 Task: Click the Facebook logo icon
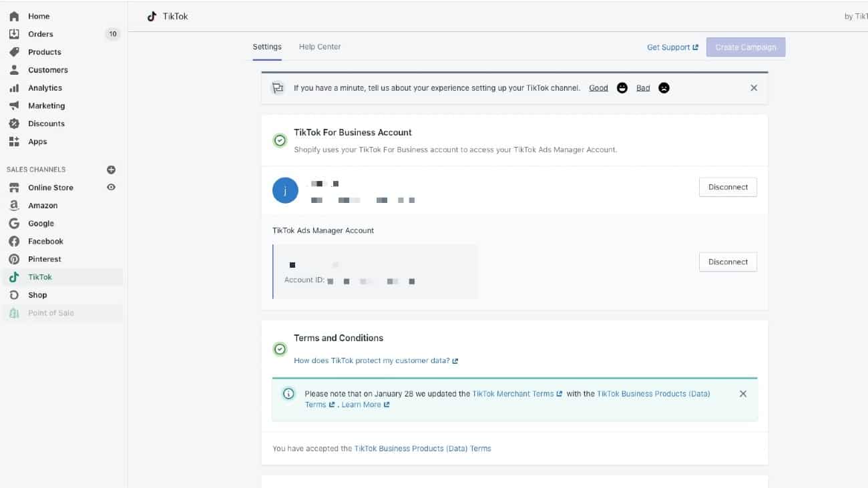(x=14, y=242)
